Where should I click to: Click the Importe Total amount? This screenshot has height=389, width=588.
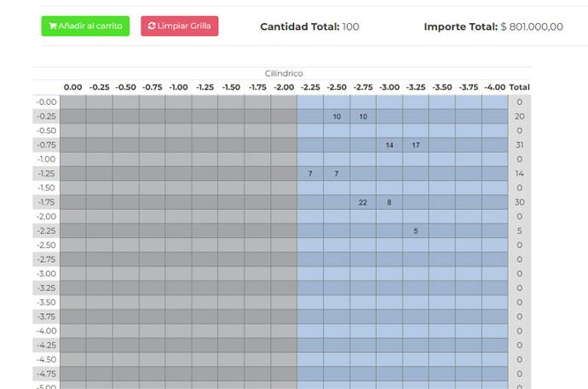[532, 26]
